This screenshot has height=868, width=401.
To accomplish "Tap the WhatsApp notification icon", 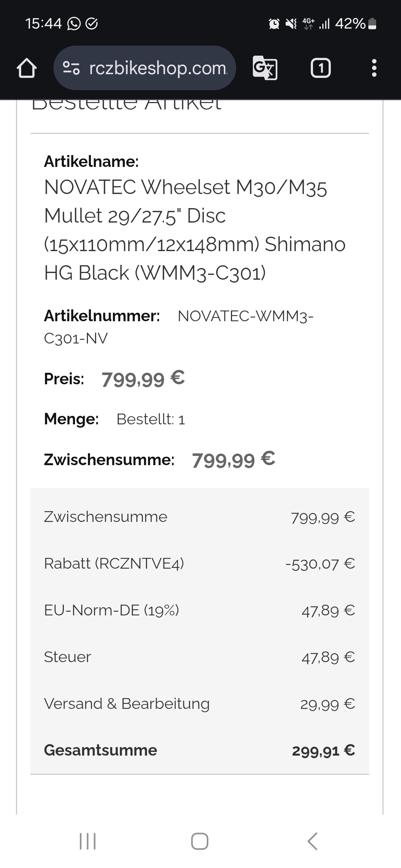I will click(x=74, y=24).
